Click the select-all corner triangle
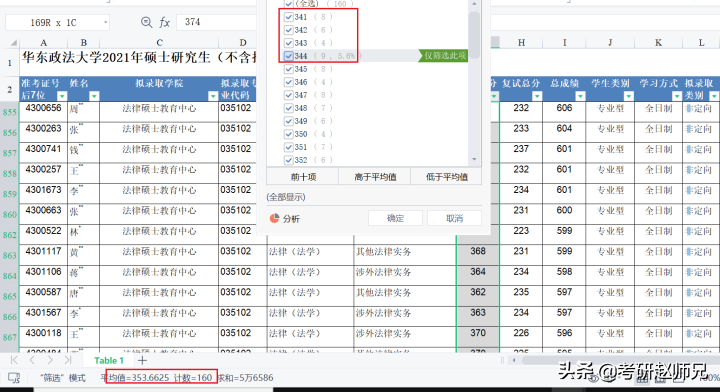Viewport: 720px width, 392px height. click(x=13, y=43)
